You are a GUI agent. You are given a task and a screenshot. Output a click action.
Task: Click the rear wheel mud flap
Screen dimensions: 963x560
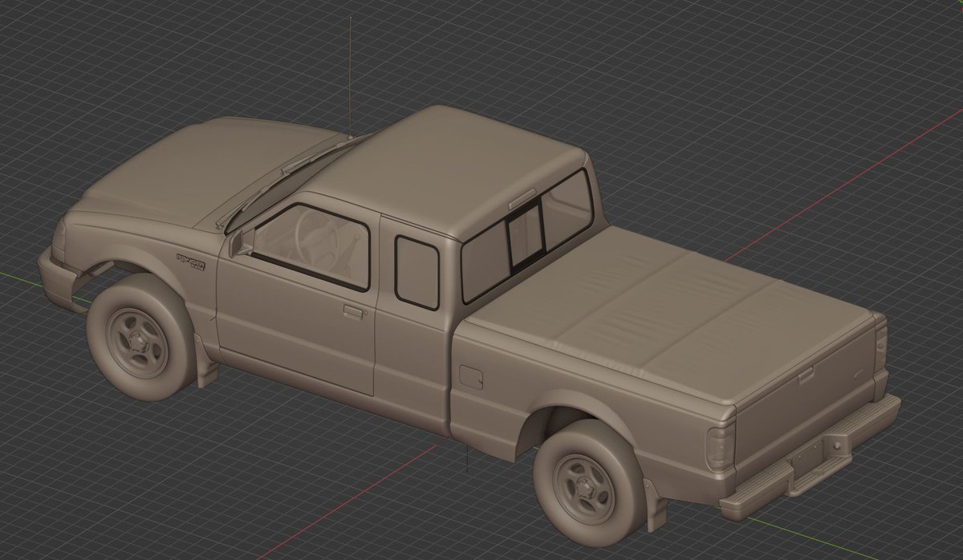point(655,504)
